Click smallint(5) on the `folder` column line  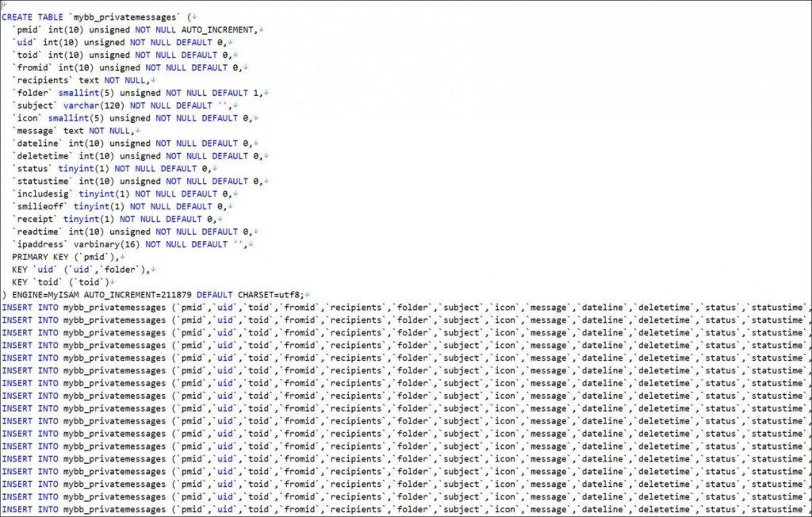[x=85, y=93]
